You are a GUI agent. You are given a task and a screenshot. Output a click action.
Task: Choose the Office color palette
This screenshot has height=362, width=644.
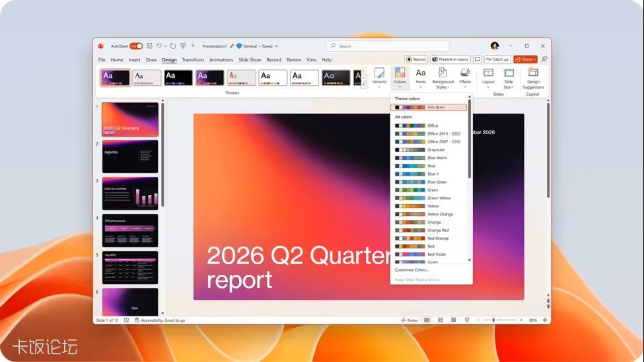429,126
